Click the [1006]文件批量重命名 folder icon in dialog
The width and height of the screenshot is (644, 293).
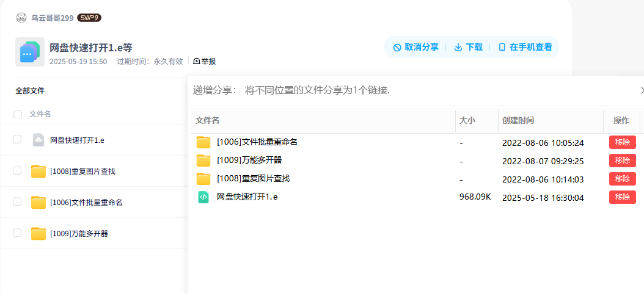[203, 142]
